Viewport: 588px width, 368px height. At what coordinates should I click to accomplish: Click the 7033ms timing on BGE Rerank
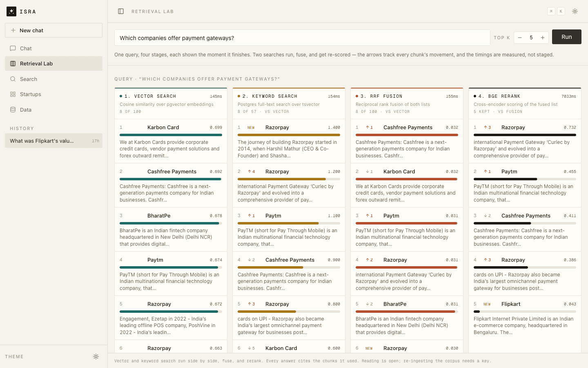[569, 96]
